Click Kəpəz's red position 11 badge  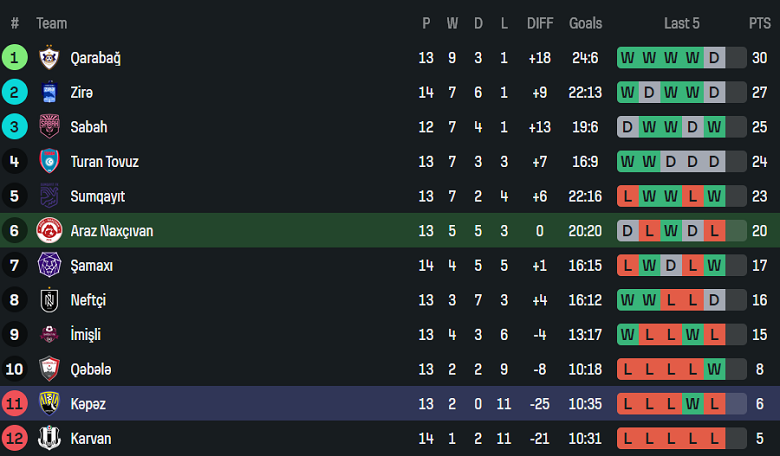[x=15, y=404]
